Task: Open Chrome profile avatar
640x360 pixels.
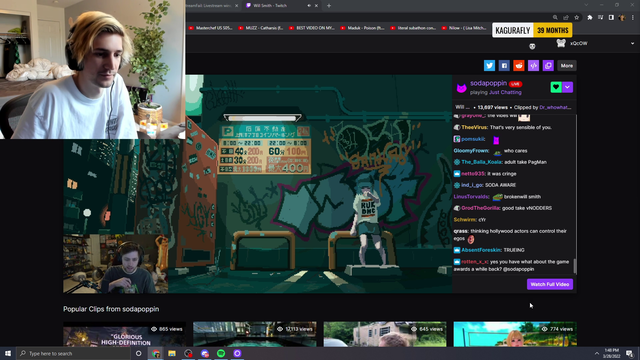Action: tap(622, 18)
